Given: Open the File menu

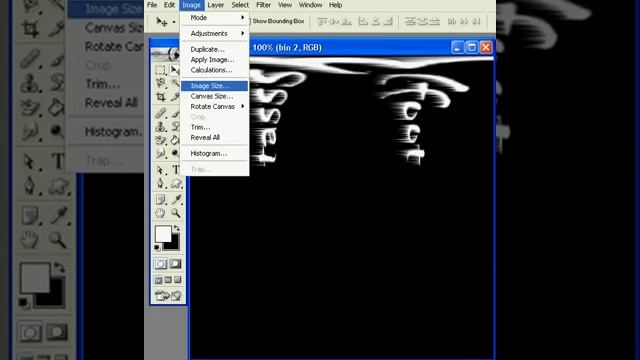Looking at the screenshot, I should pyautogui.click(x=152, y=5).
